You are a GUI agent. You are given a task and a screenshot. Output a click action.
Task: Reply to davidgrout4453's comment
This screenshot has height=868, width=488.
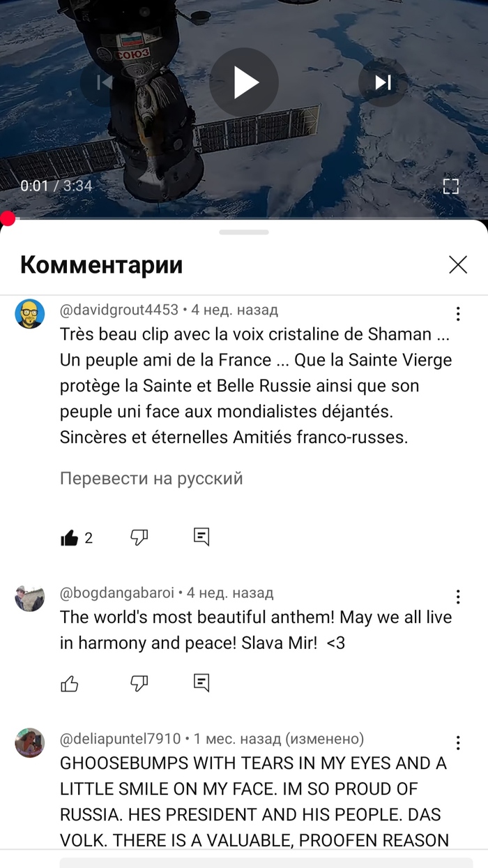(x=201, y=537)
